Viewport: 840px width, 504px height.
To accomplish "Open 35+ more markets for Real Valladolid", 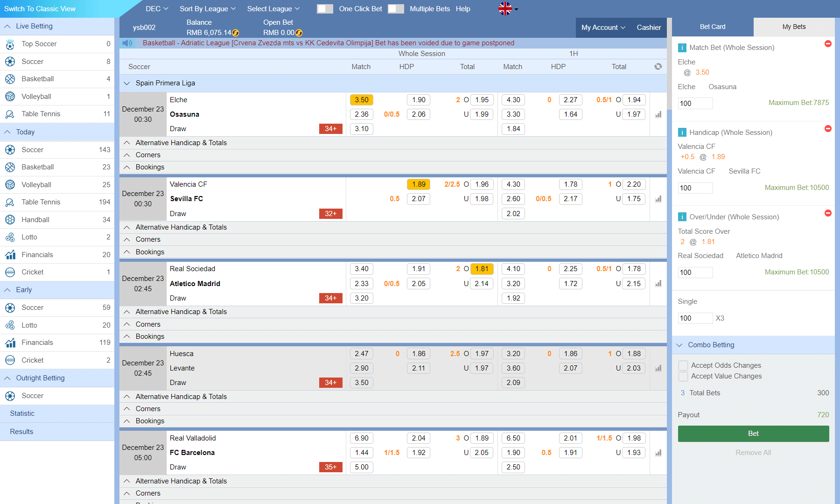I will pos(331,467).
